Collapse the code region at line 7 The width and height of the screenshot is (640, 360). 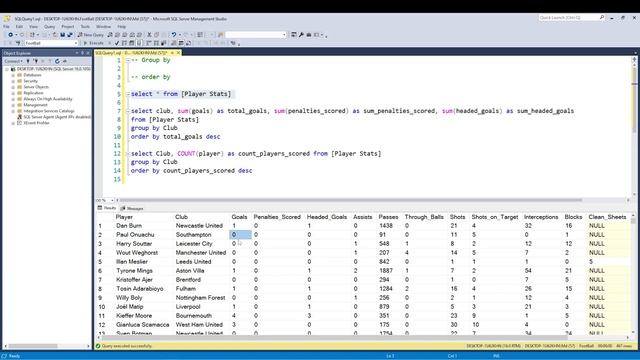pos(128,111)
